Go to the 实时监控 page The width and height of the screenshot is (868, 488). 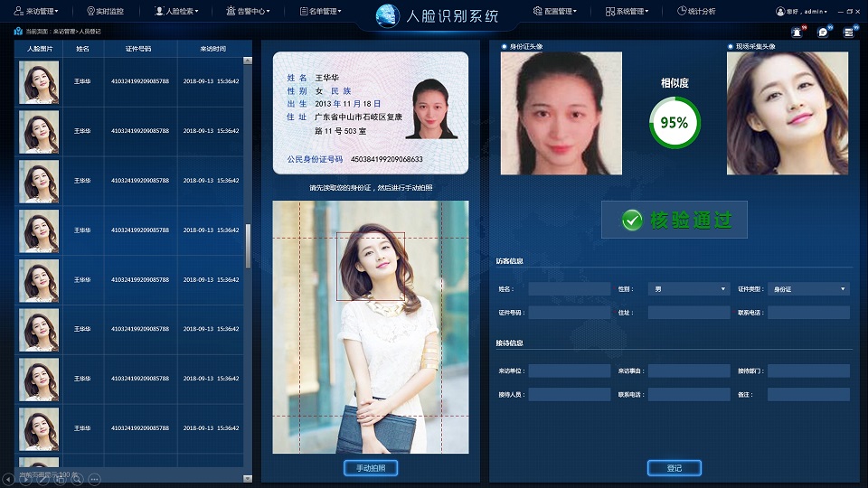[x=105, y=11]
